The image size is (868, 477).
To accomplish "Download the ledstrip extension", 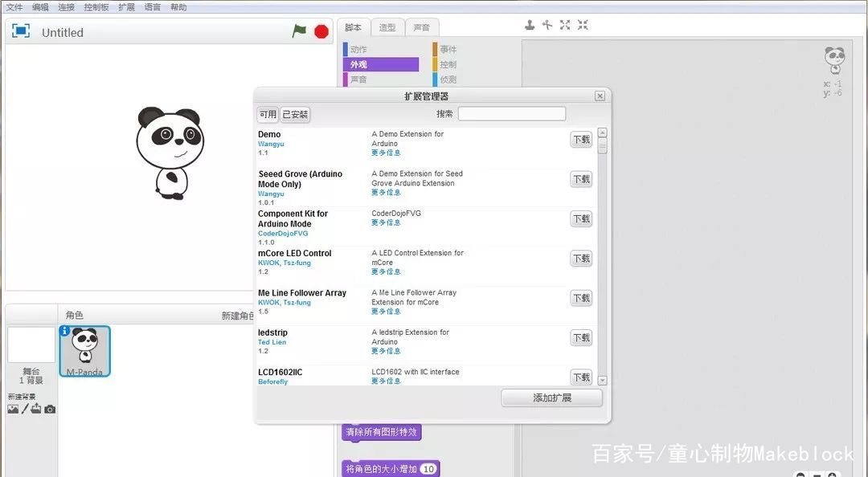I will tap(581, 338).
